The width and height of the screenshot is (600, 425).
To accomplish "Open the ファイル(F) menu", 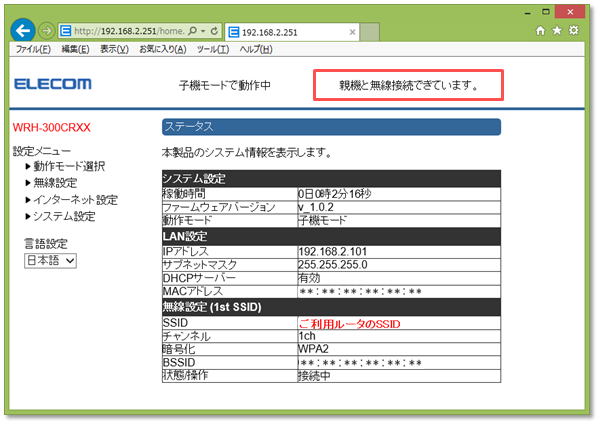I will pyautogui.click(x=33, y=49).
